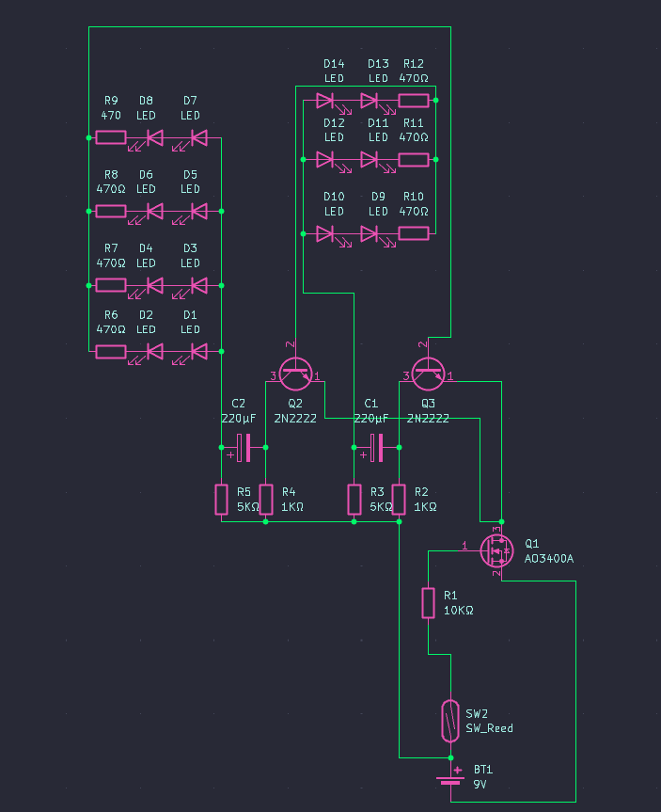
Task: Select the D8 LED symbol
Action: 155,138
